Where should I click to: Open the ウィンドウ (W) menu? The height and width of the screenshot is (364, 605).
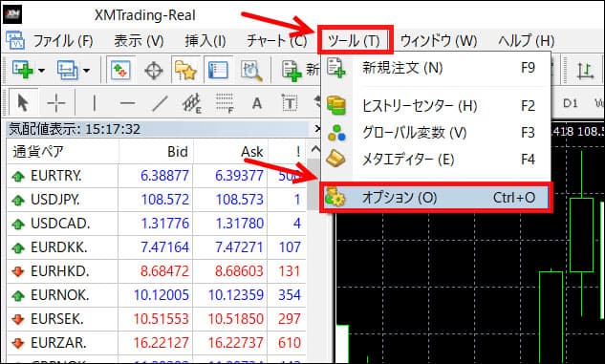(439, 40)
